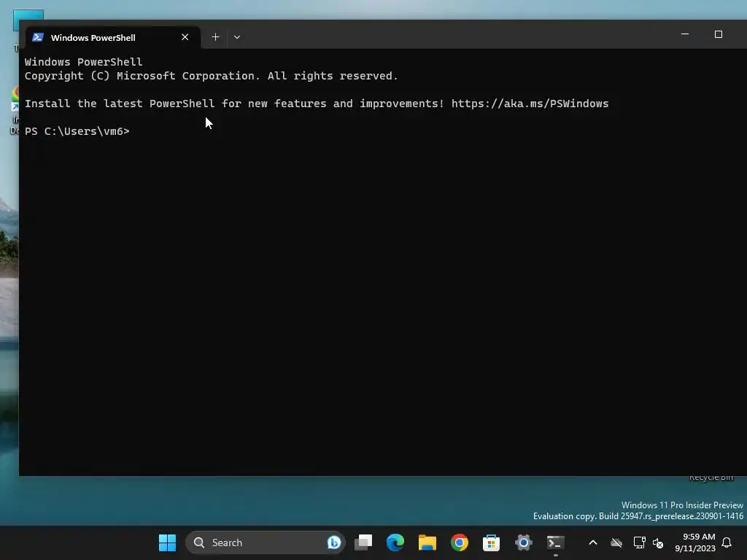Screen dimensions: 747x560
Task: Open Microsoft Store from taskbar
Action: tap(491, 542)
